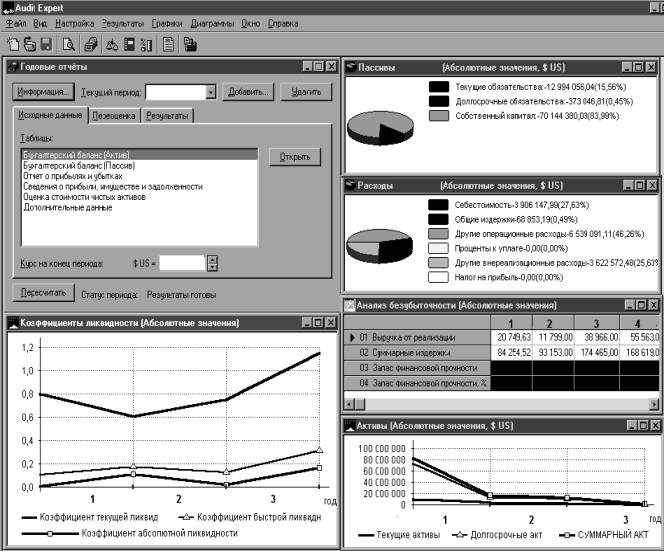Click the Print toolbar icon
The image size is (664, 551).
pyautogui.click(x=91, y=43)
